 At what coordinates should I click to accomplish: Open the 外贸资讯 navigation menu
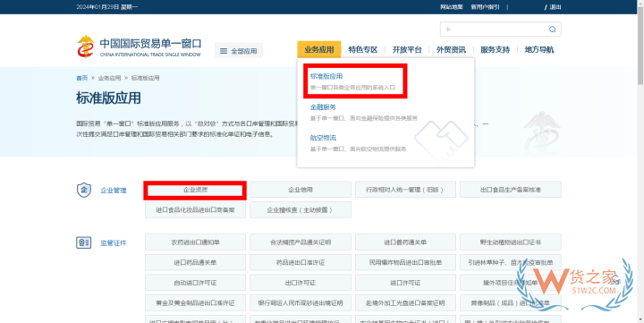point(451,50)
